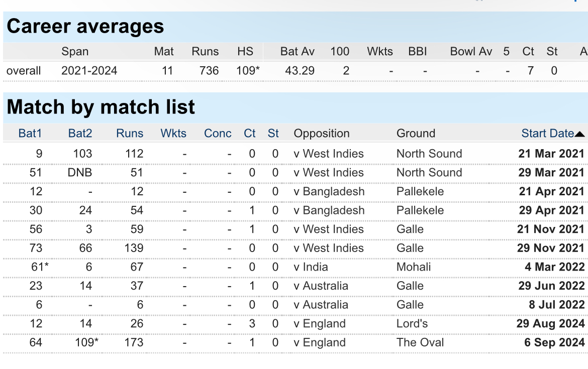Open the 29 Jun 2022 match link
Image resolution: width=588 pixels, height=369 pixels.
point(551,286)
